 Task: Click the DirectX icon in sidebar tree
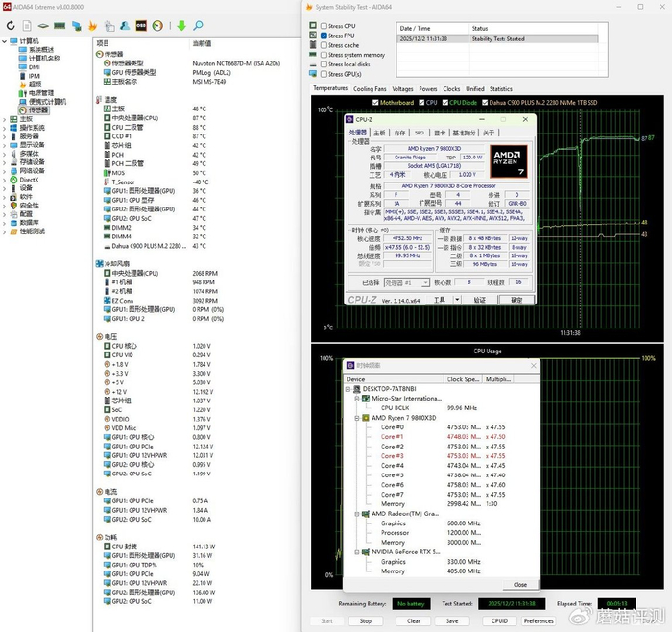(x=13, y=180)
